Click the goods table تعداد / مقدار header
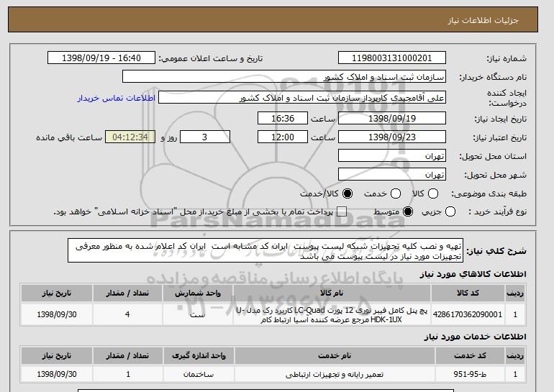554x392 pixels. pyautogui.click(x=127, y=293)
